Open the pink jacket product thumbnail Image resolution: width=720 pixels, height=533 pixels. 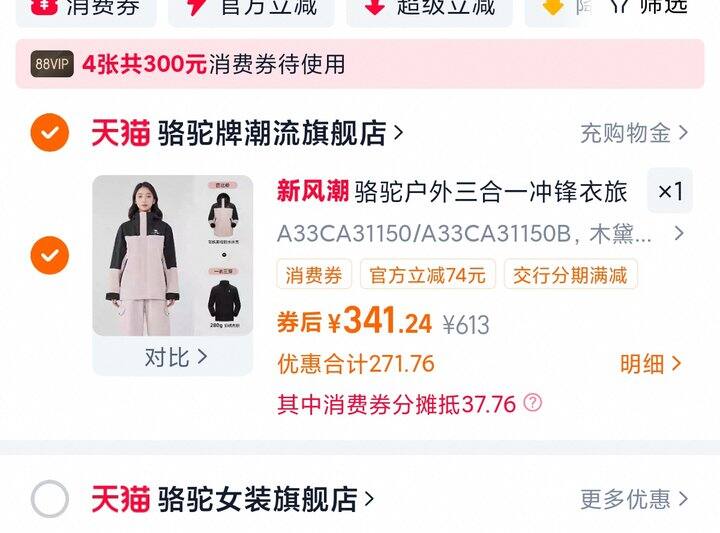pos(173,255)
